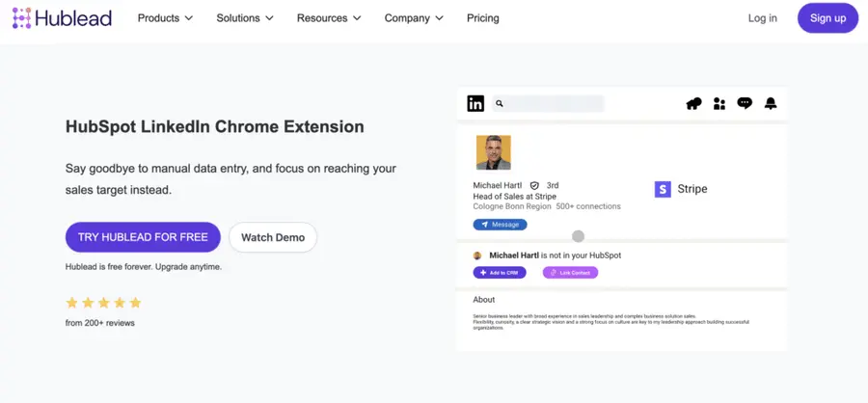This screenshot has width=868, height=403.
Task: Click the Message button
Action: point(500,225)
